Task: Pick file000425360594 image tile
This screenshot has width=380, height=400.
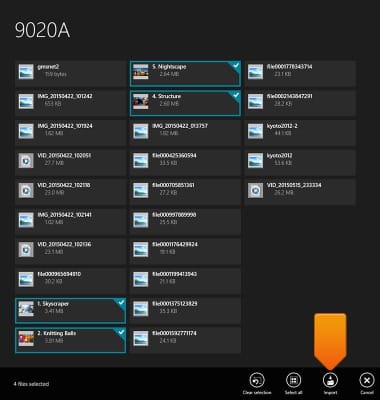Action: pyautogui.click(x=185, y=162)
